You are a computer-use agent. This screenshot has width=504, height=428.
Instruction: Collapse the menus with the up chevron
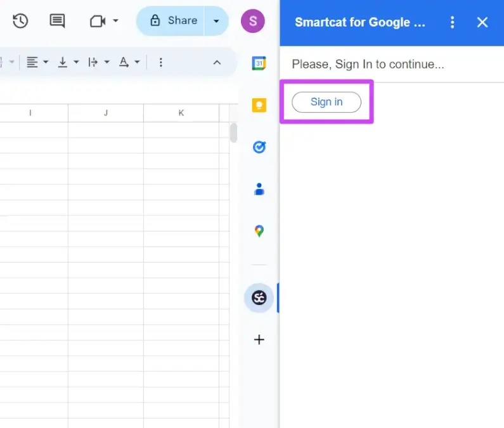(217, 62)
